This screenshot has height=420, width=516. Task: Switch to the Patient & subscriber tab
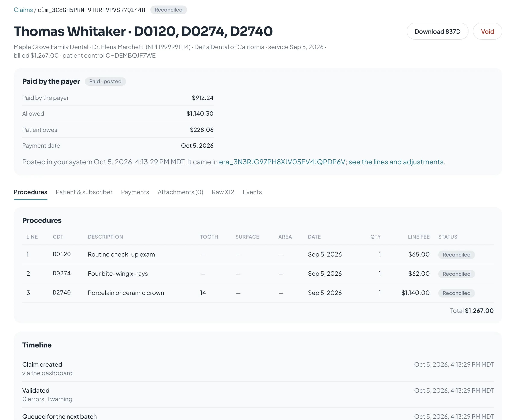click(x=84, y=192)
